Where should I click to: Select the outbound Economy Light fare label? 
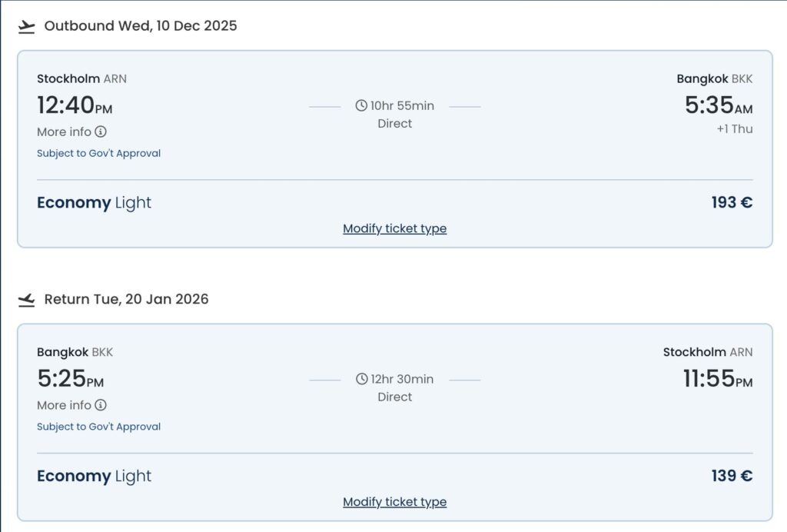pyautogui.click(x=94, y=203)
